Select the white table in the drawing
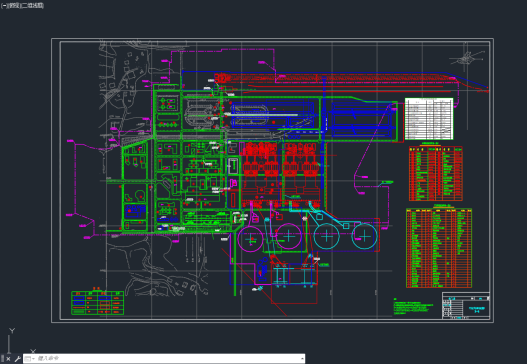 pos(429,119)
